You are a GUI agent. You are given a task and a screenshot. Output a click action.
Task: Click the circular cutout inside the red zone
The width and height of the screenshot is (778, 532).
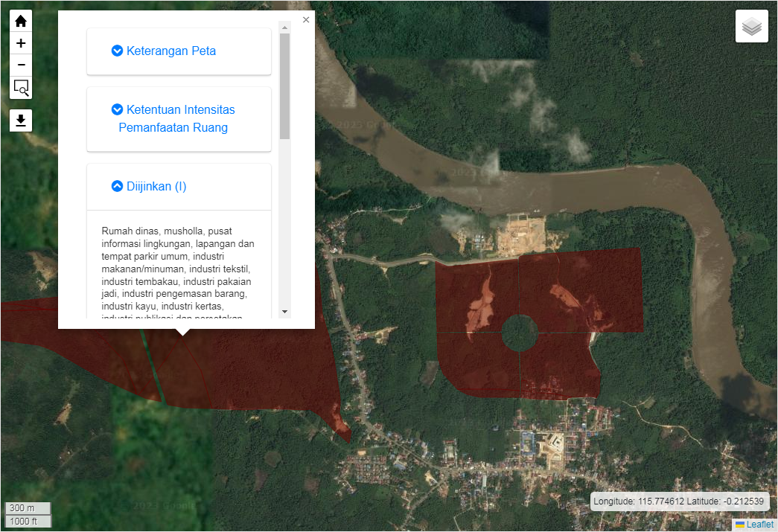520,333
